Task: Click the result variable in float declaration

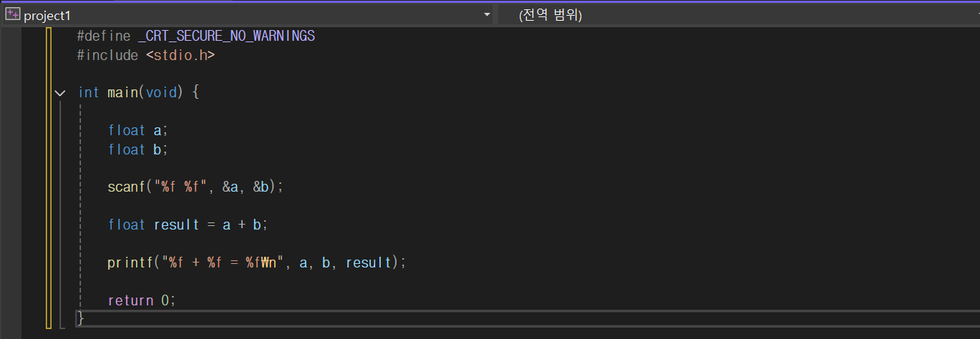Action: point(177,225)
